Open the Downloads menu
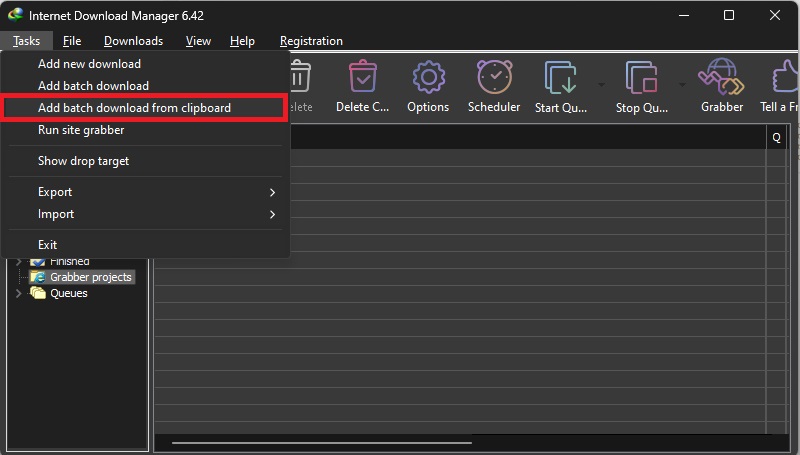 [133, 41]
